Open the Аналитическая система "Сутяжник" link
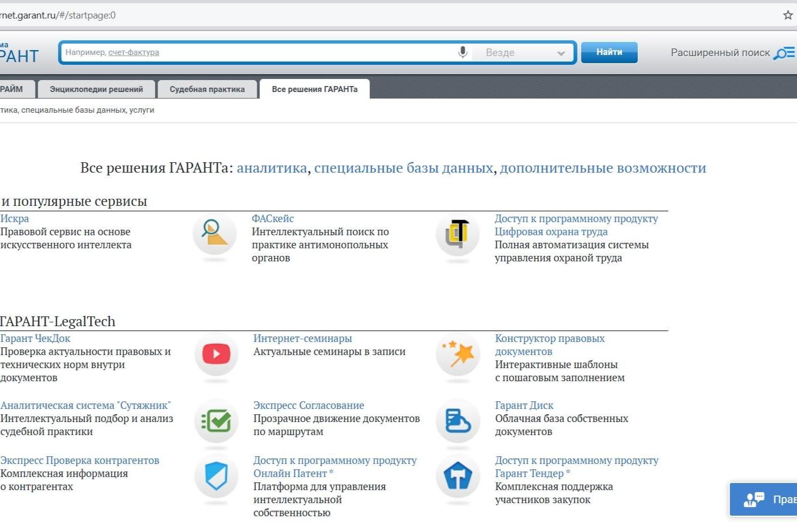 pos(86,405)
